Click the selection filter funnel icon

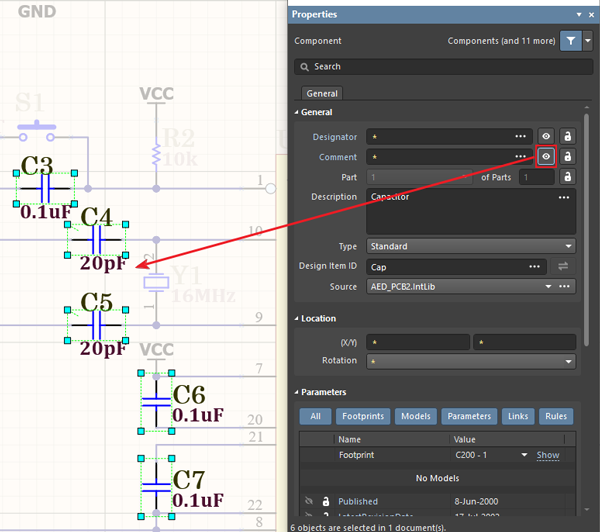click(x=569, y=41)
